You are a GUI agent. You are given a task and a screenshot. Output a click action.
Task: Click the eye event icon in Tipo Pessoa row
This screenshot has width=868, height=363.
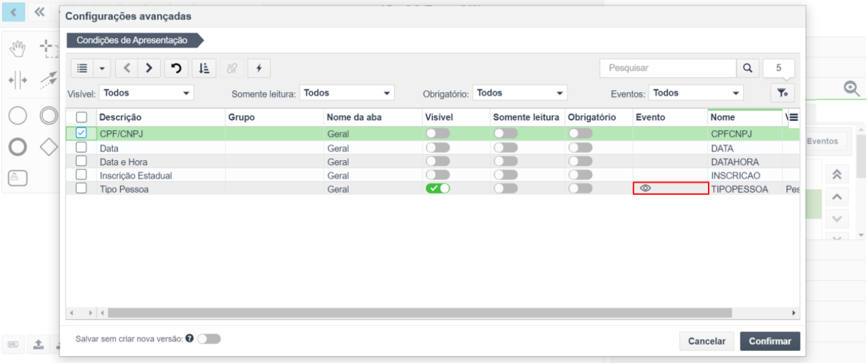(x=645, y=189)
